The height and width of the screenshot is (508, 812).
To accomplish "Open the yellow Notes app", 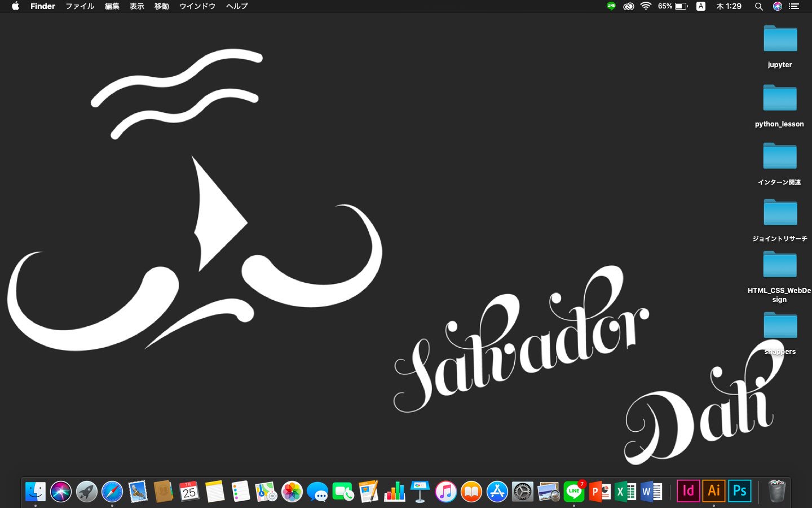I will [x=215, y=492].
